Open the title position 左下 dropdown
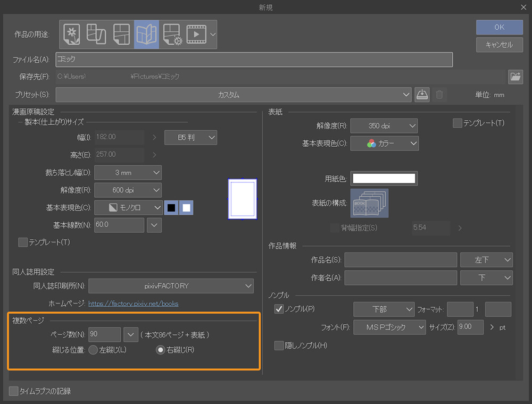The image size is (532, 404). tap(486, 260)
